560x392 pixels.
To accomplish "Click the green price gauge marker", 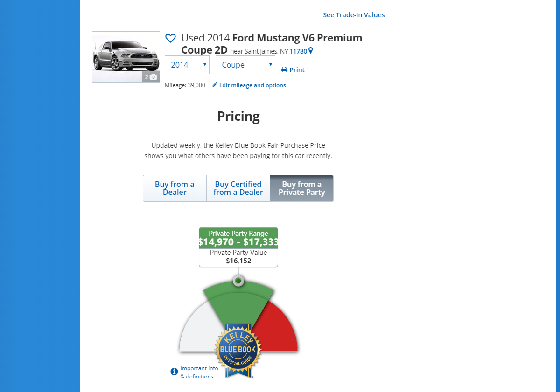I will point(238,281).
